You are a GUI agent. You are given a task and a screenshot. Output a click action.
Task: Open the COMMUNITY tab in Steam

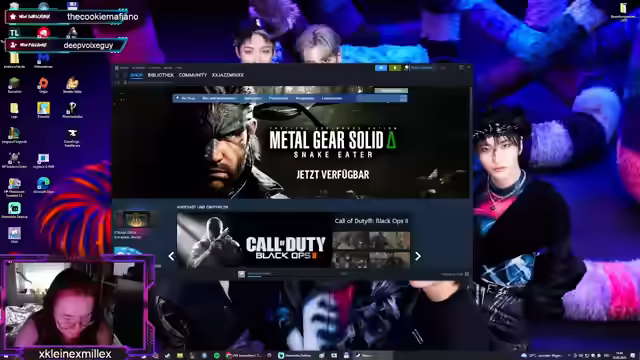pyautogui.click(x=193, y=75)
